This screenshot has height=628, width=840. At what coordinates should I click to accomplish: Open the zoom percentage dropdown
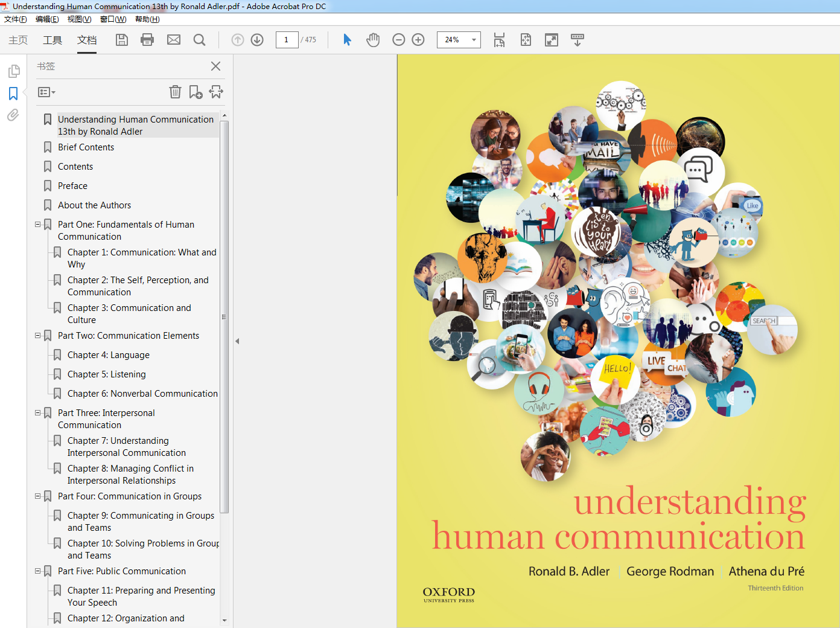coord(474,40)
